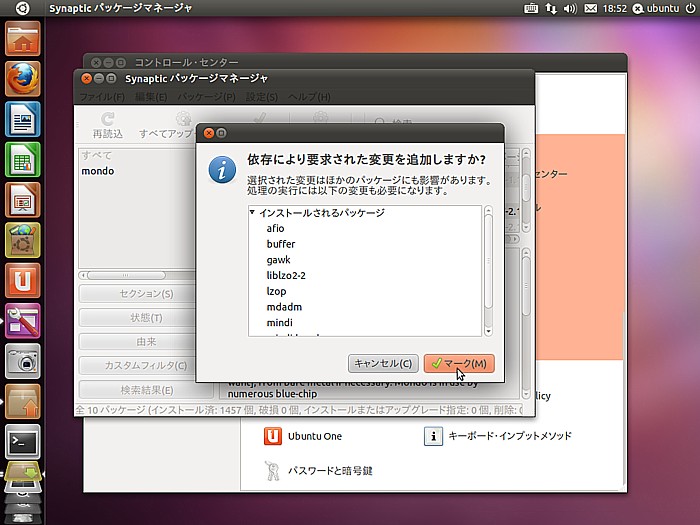Screen dimensions: 700x525
Task: Collapse インストールされるパッケージ tree expander
Action: pos(253,212)
